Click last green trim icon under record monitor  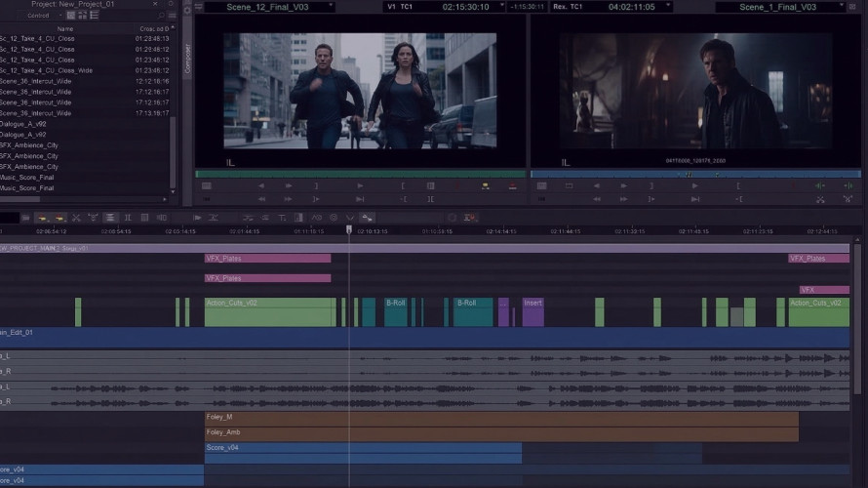848,186
